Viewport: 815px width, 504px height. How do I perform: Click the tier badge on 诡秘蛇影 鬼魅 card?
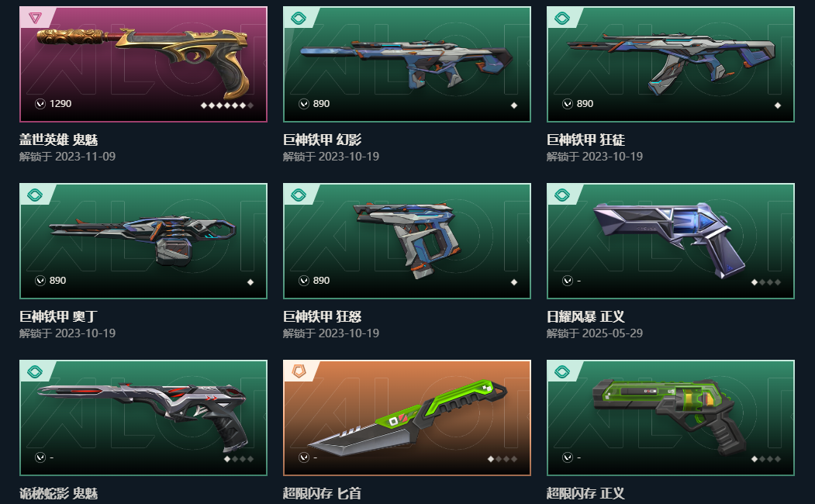pyautogui.click(x=35, y=371)
